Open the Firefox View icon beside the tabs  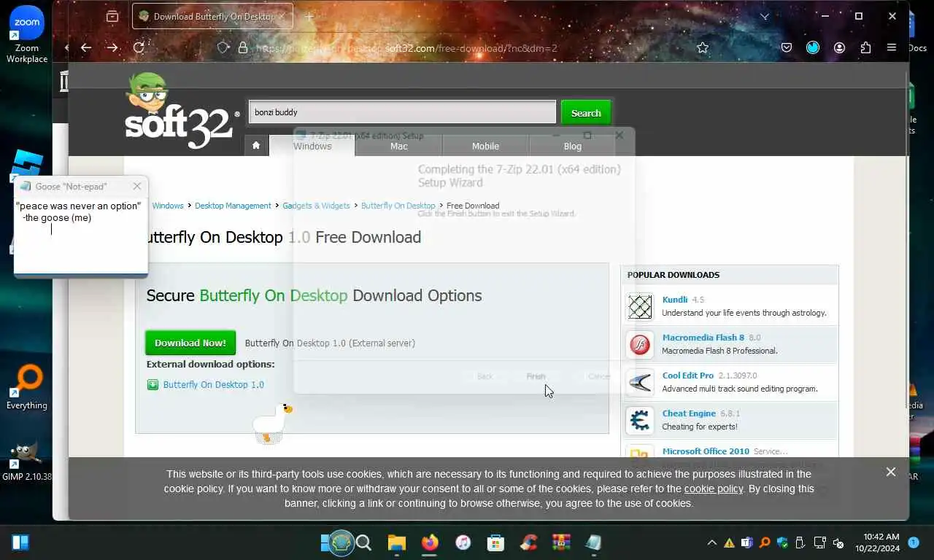click(112, 16)
